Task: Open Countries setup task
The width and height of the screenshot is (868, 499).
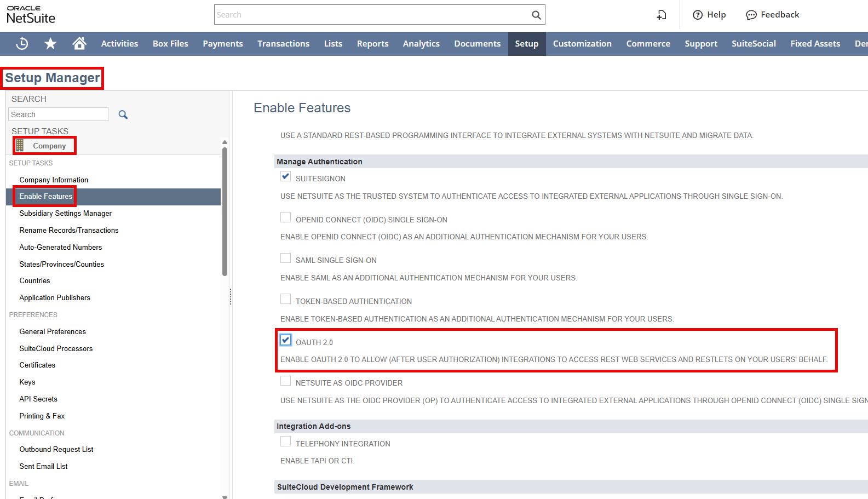Action: click(x=35, y=281)
